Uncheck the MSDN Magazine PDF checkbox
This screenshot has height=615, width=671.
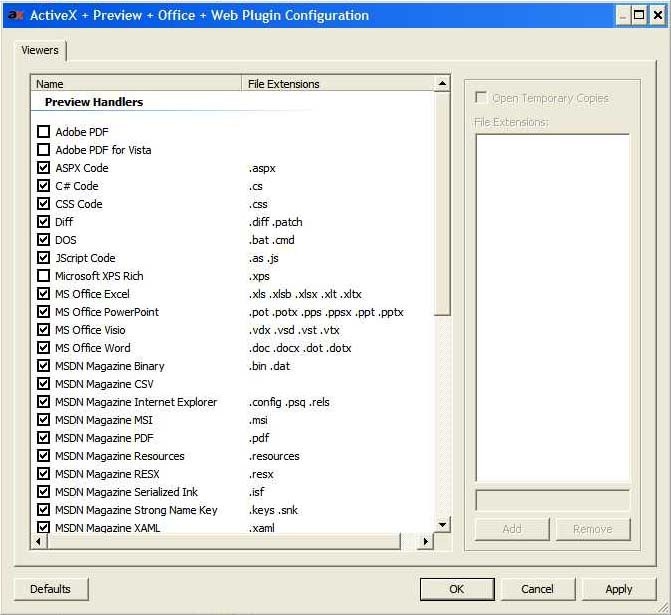coord(43,437)
